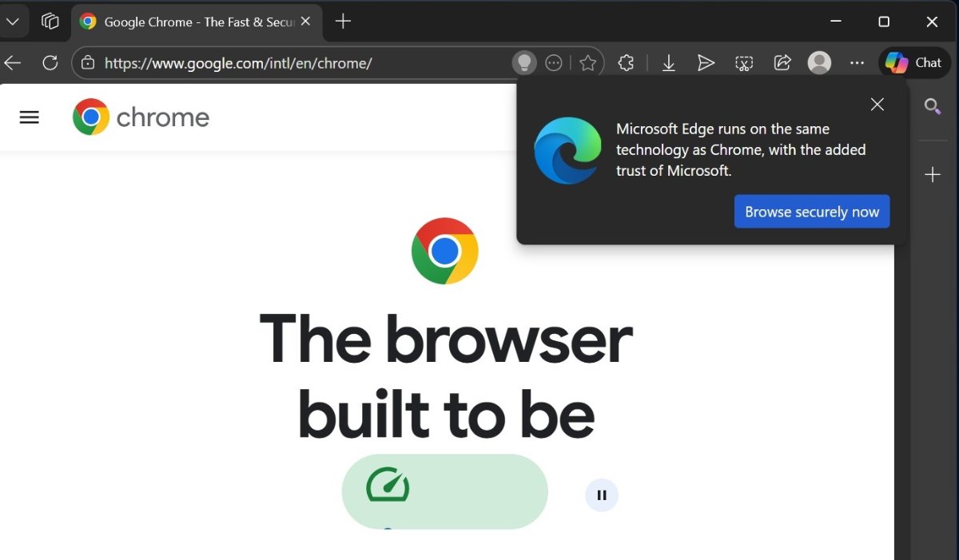Open the address bar circled ellipsis options

(553, 63)
